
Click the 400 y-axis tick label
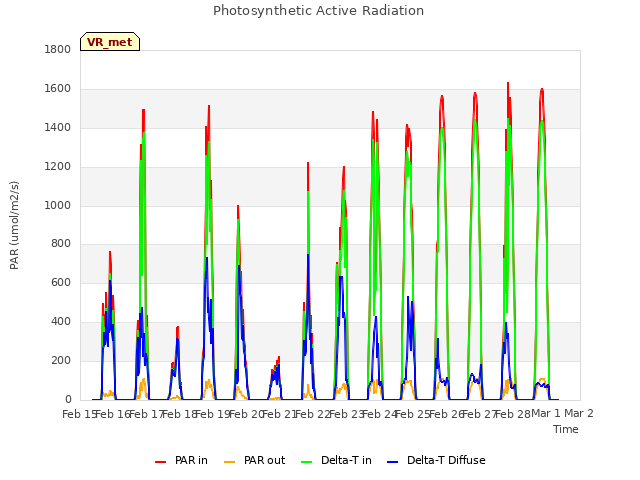point(61,322)
